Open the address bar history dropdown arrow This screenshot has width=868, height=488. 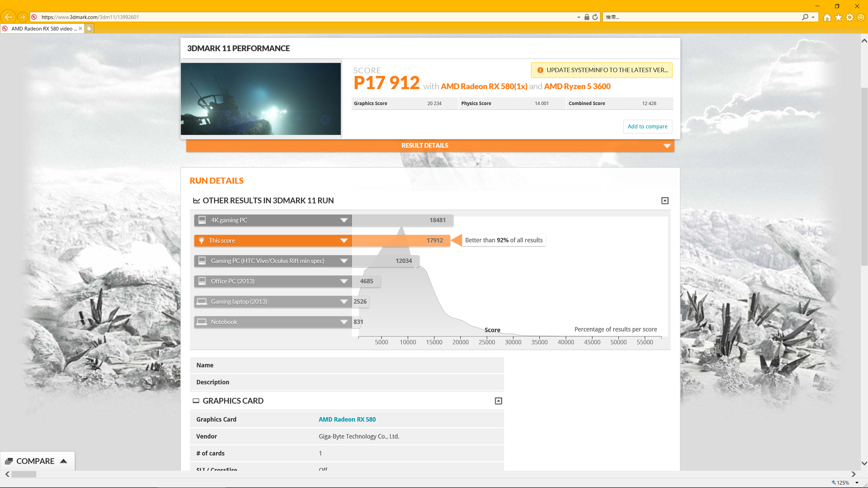pos(578,17)
